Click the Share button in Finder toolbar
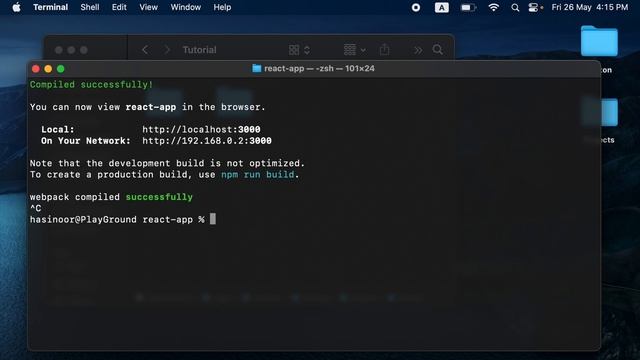This screenshot has height=360, width=640. (384, 49)
